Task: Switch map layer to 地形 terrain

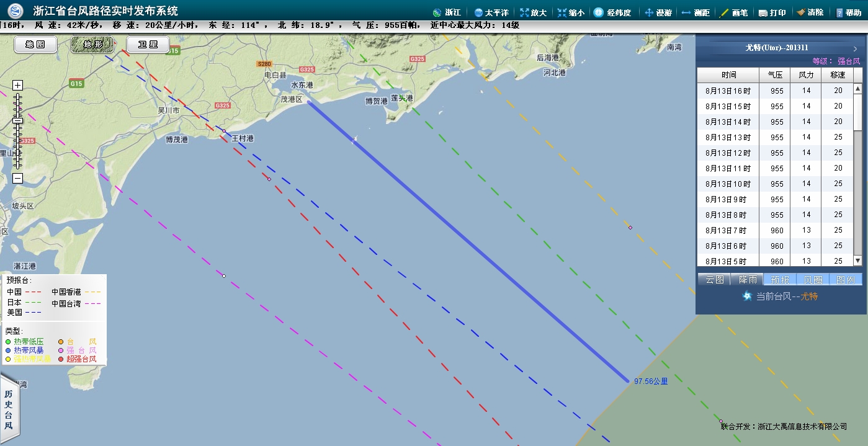Action: coord(92,45)
